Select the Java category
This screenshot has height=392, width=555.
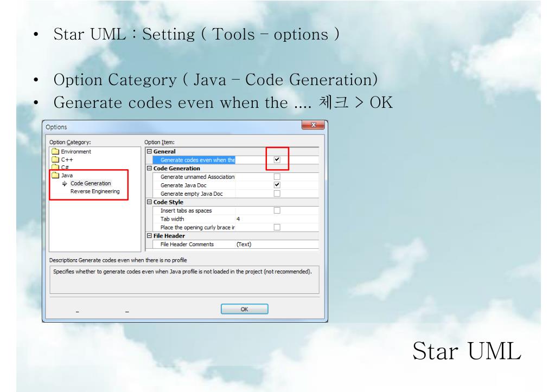[x=67, y=176]
